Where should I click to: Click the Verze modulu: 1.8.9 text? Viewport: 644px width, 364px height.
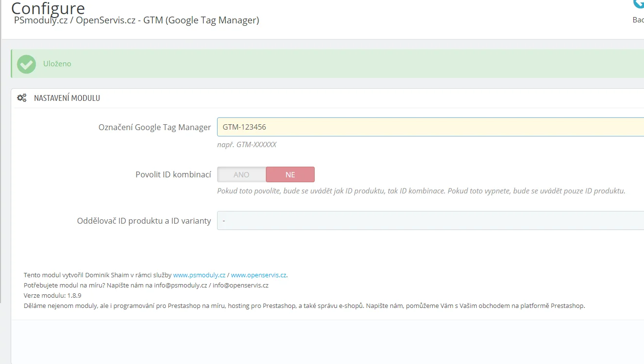coord(52,296)
